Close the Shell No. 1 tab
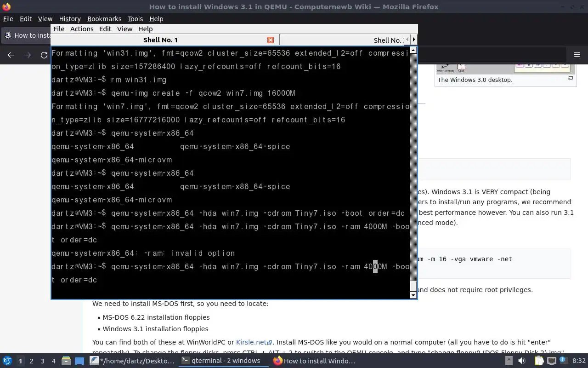 coord(271,40)
